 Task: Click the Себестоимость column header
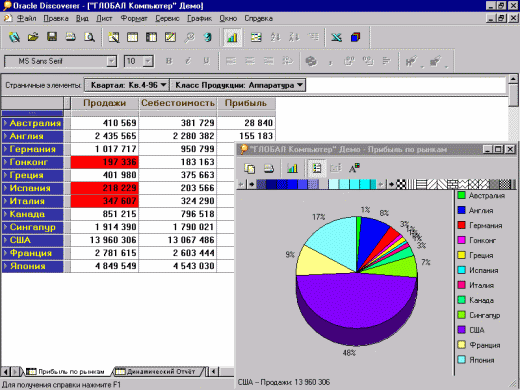coord(178,103)
